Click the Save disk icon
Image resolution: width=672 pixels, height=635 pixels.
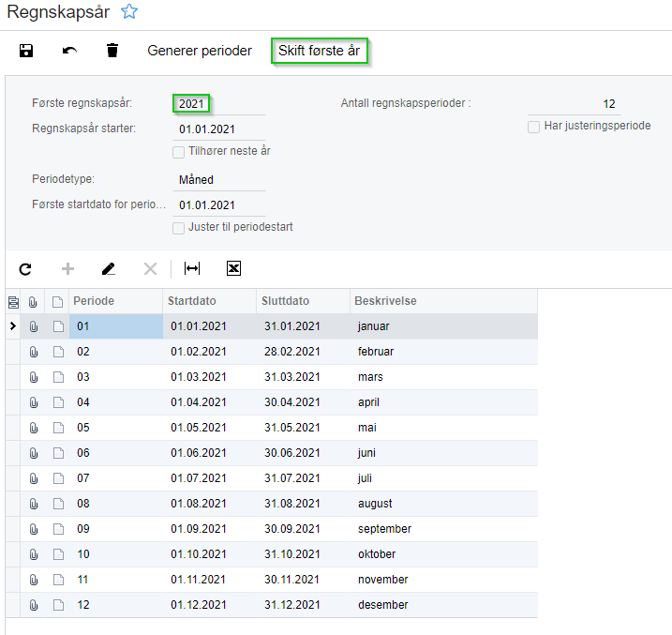pyautogui.click(x=26, y=51)
